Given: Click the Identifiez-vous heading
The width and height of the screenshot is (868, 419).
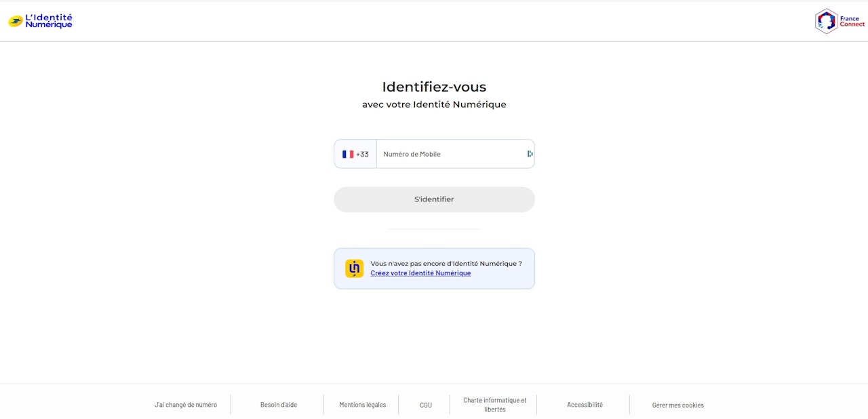Looking at the screenshot, I should point(434,87).
